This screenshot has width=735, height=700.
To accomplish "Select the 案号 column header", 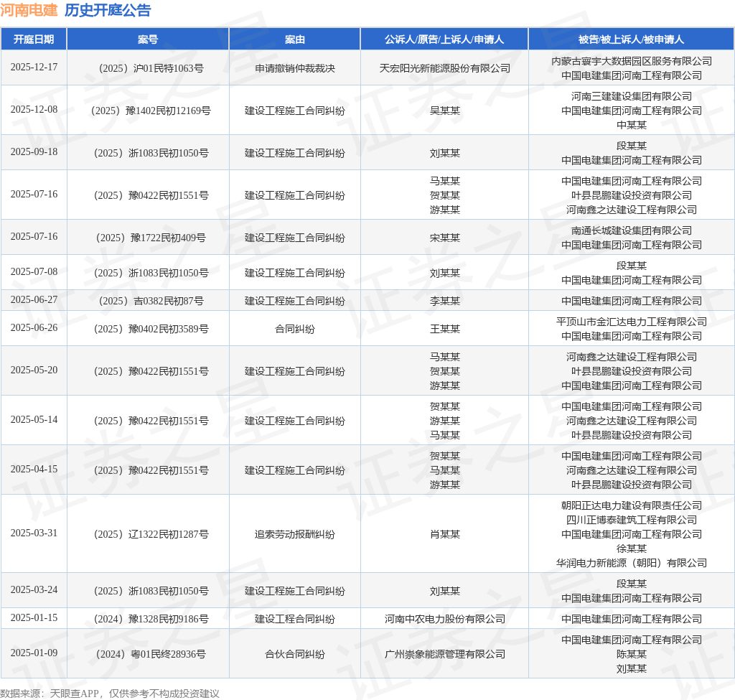I will pyautogui.click(x=148, y=39).
